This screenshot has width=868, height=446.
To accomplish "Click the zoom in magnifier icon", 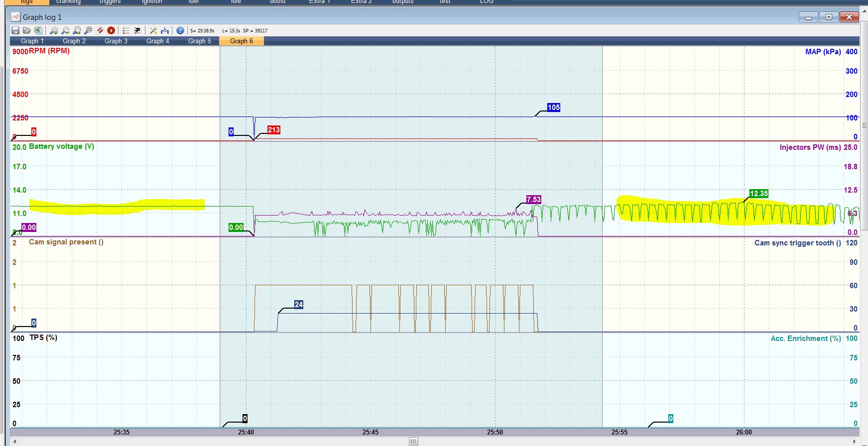I will (x=54, y=31).
